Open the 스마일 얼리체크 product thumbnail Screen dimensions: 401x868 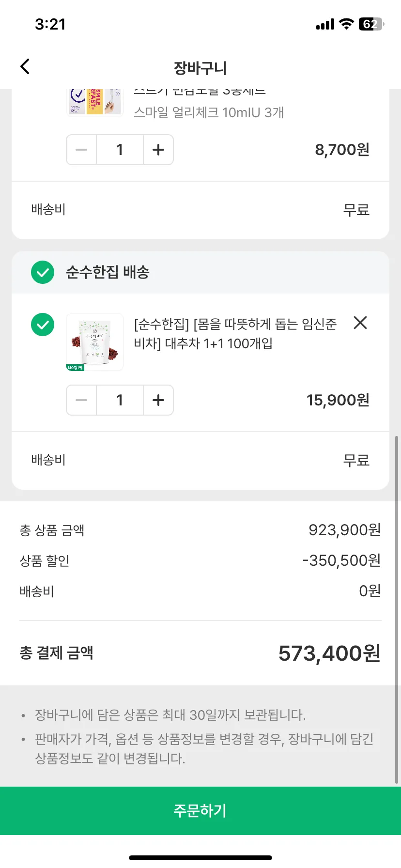95,103
